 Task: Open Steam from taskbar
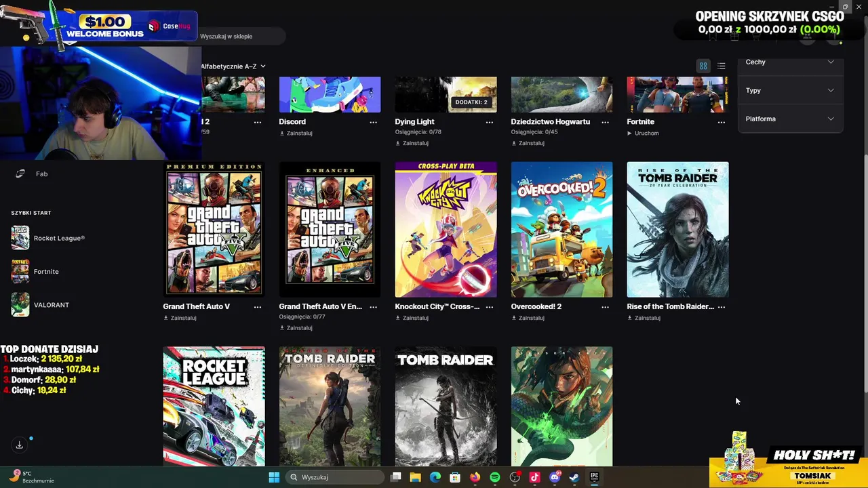coord(574,477)
